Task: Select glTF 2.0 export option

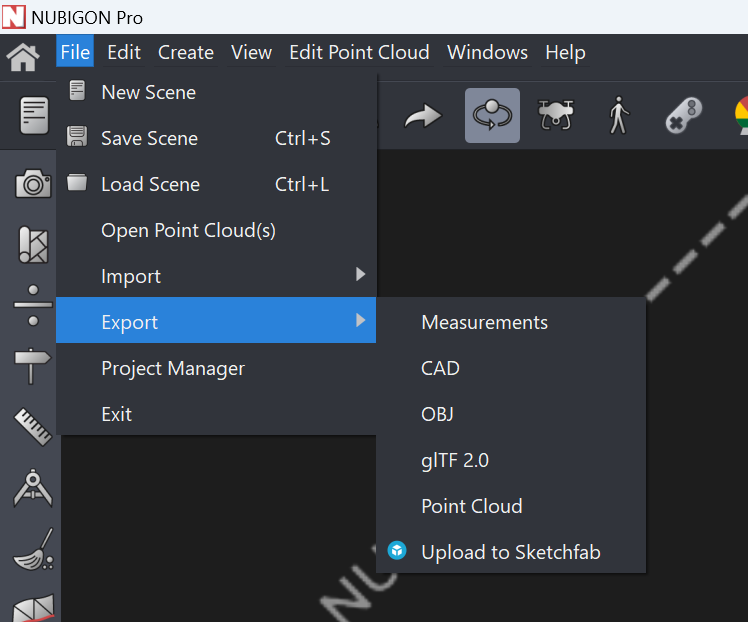Action: coord(511,460)
